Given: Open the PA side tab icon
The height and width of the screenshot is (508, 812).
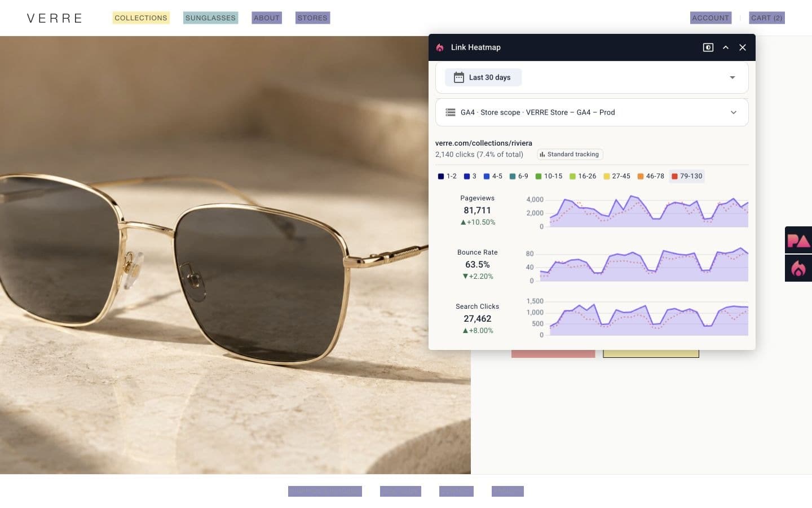Looking at the screenshot, I should pyautogui.click(x=798, y=240).
